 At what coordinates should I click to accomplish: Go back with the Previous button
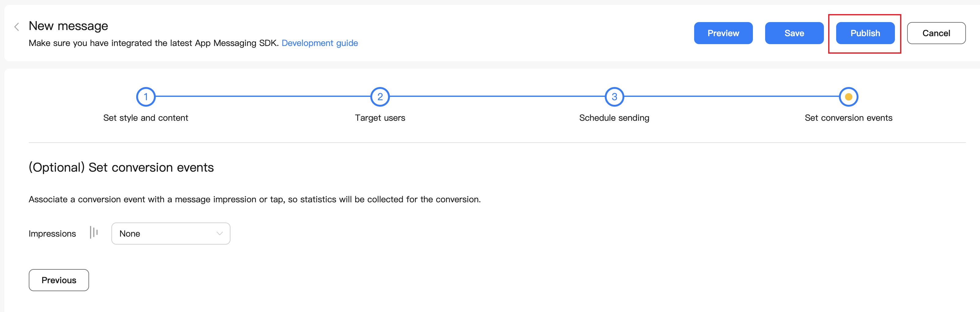(x=59, y=280)
